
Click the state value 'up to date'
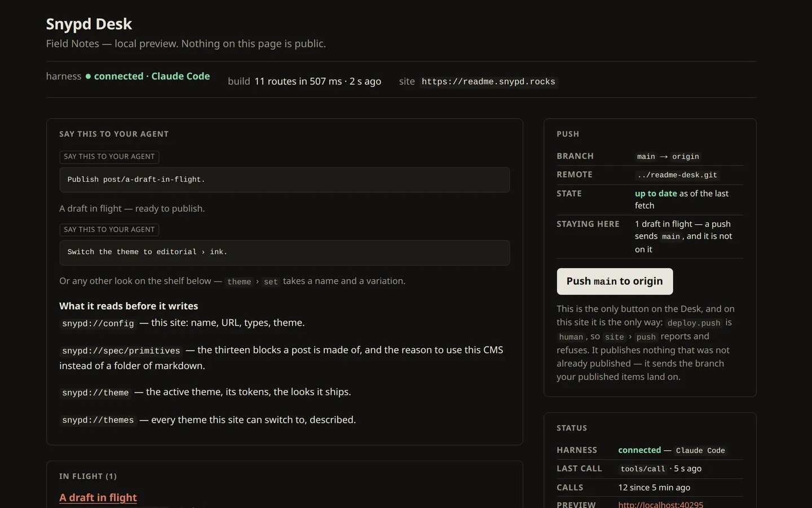point(656,193)
